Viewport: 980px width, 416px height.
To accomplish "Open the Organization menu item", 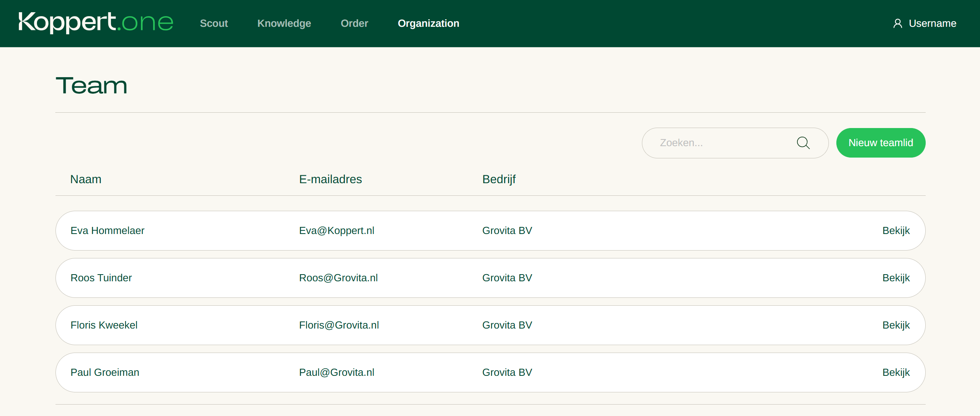I will pos(428,24).
